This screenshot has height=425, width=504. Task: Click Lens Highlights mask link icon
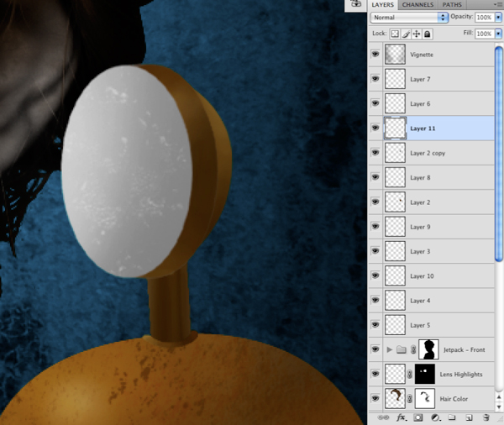tap(410, 375)
